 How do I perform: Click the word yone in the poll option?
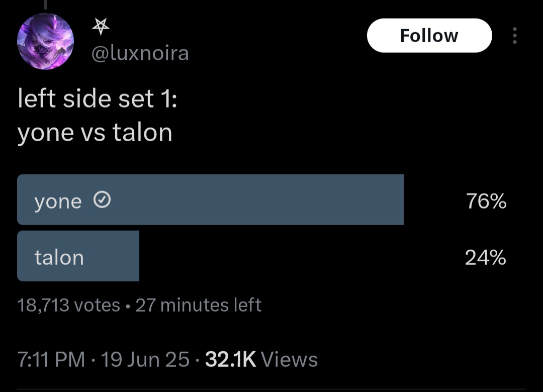coord(58,202)
